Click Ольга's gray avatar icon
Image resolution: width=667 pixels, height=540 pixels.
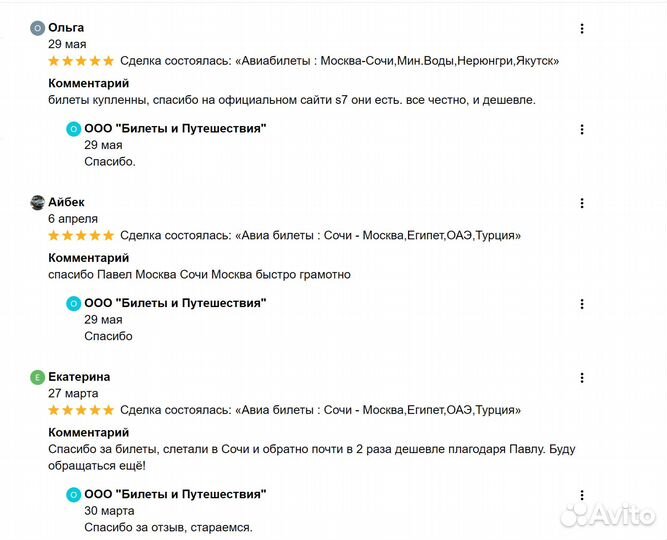(x=37, y=28)
